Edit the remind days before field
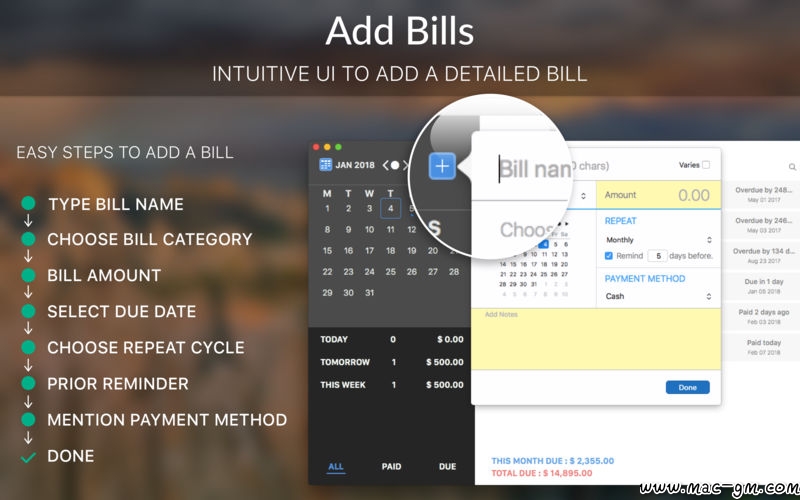 point(658,256)
